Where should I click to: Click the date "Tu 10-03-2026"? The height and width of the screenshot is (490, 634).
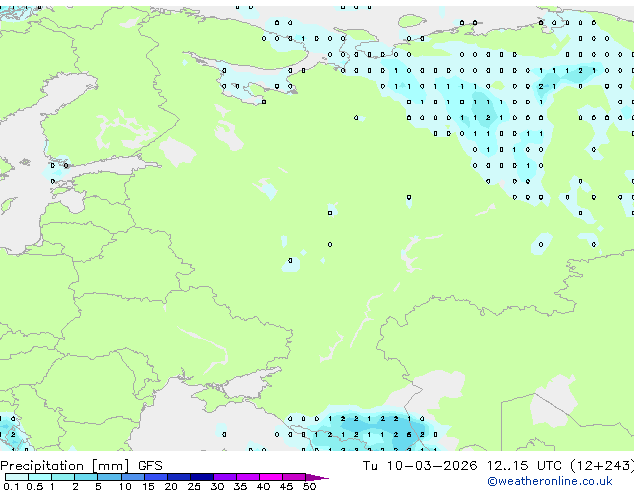(420, 466)
